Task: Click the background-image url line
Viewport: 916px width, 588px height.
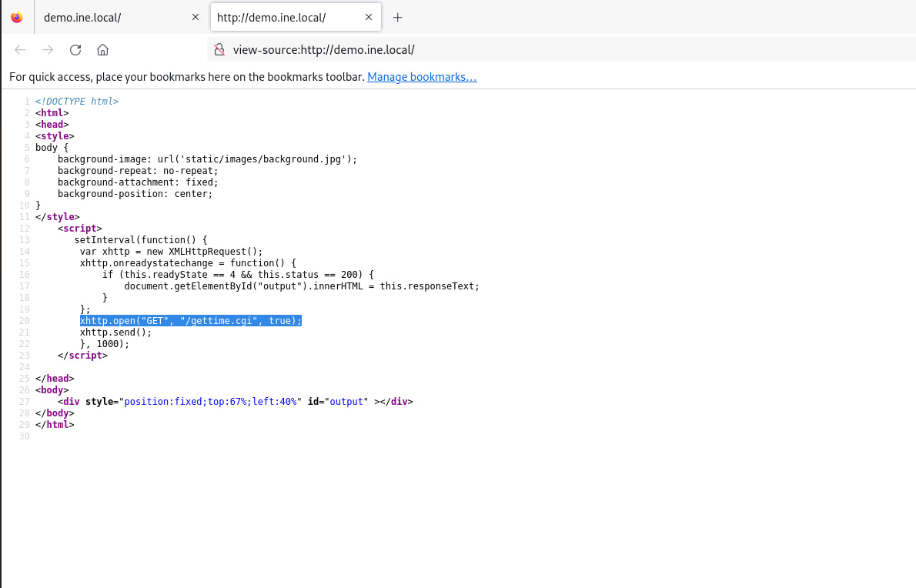Action: tap(207, 159)
